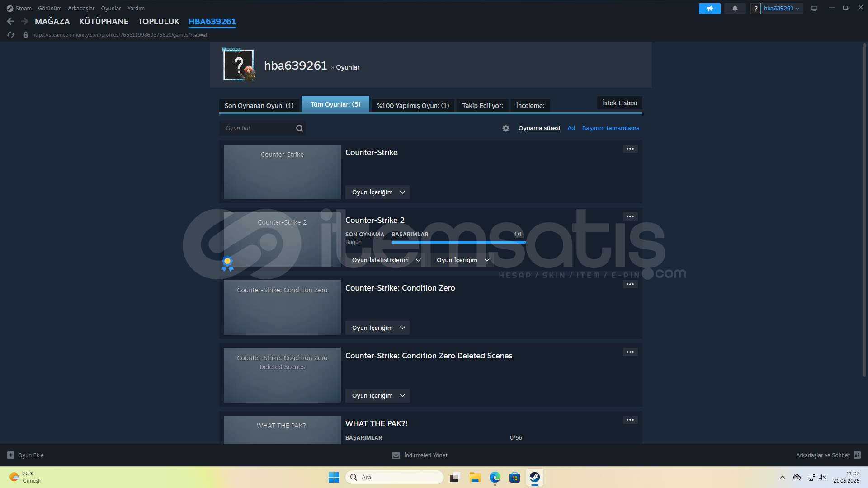Switch to Son Oynanan Oyun tab

(x=259, y=106)
